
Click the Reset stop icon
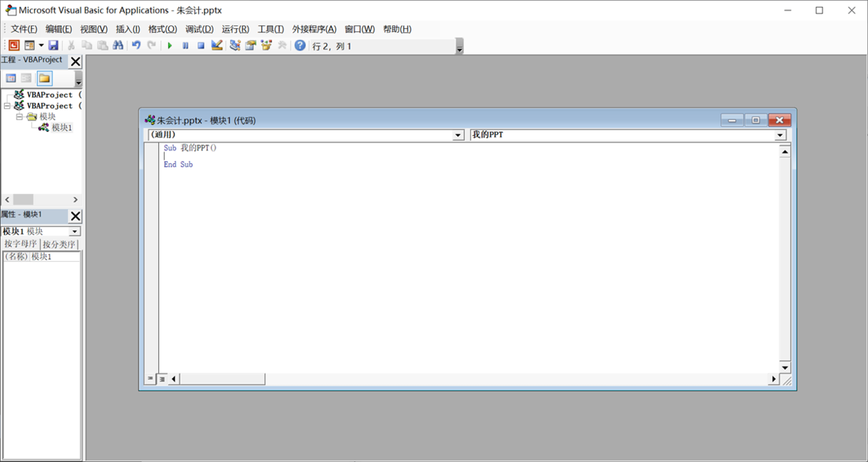[200, 45]
